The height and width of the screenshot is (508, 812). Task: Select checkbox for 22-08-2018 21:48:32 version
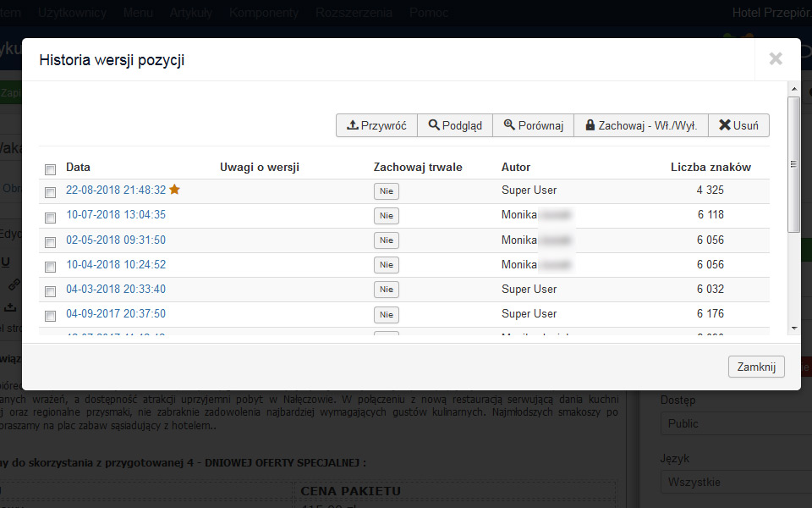coord(50,192)
